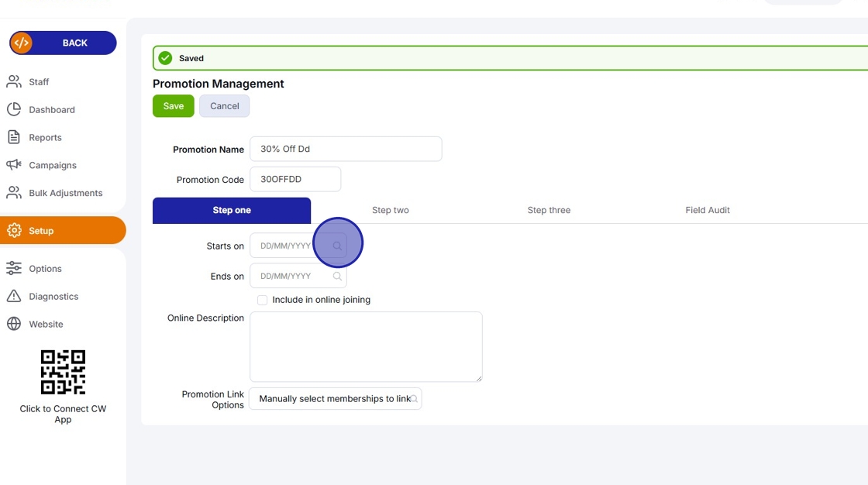Click the Options label in sidebar

point(46,269)
